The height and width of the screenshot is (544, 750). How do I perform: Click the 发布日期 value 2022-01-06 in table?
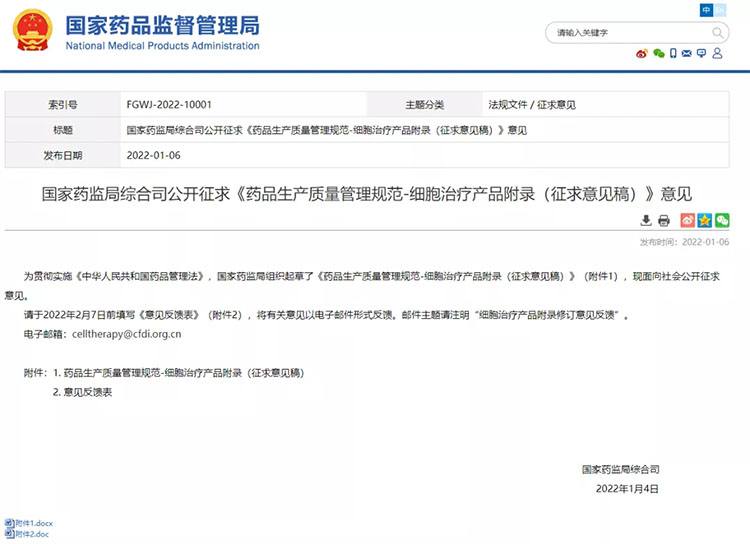[154, 155]
